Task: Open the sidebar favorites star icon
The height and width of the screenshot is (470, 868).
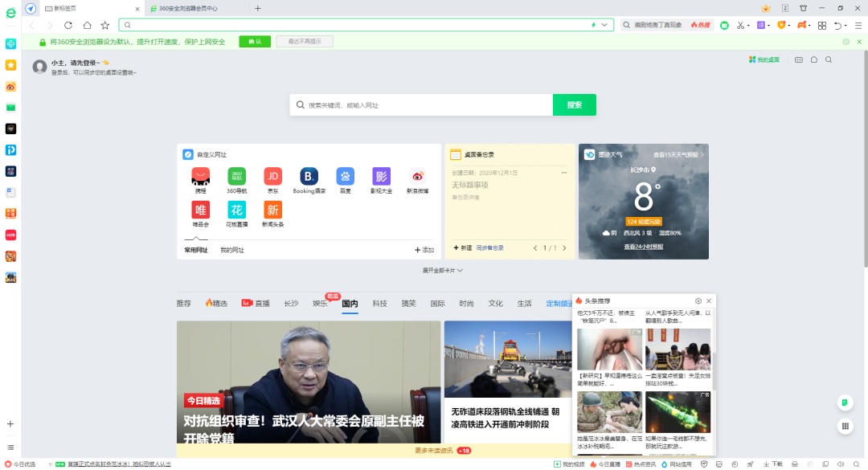Action: 10,65
